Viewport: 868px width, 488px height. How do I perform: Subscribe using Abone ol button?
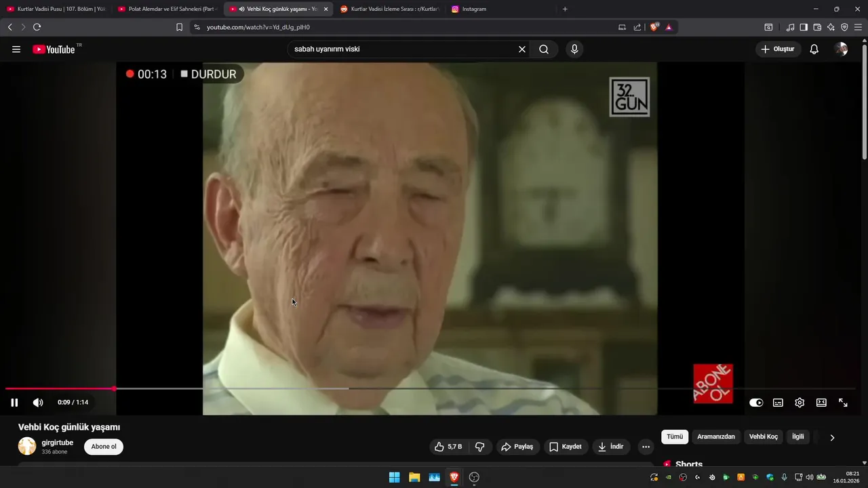click(x=104, y=447)
